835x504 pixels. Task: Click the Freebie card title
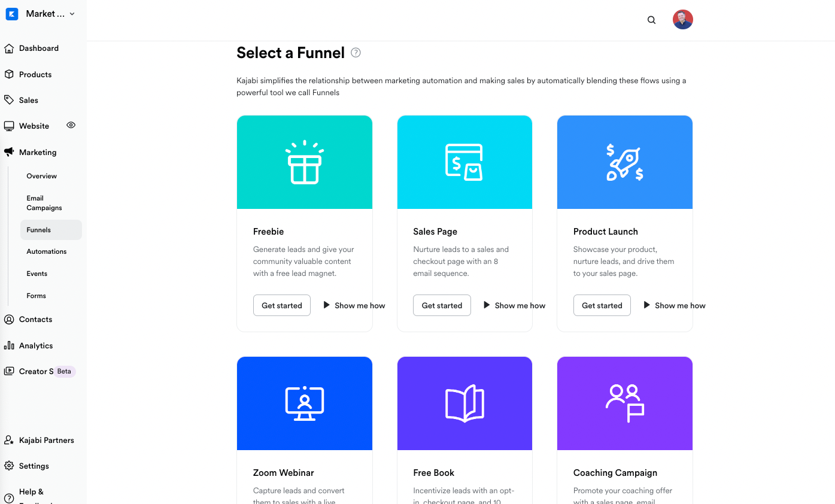[269, 232]
